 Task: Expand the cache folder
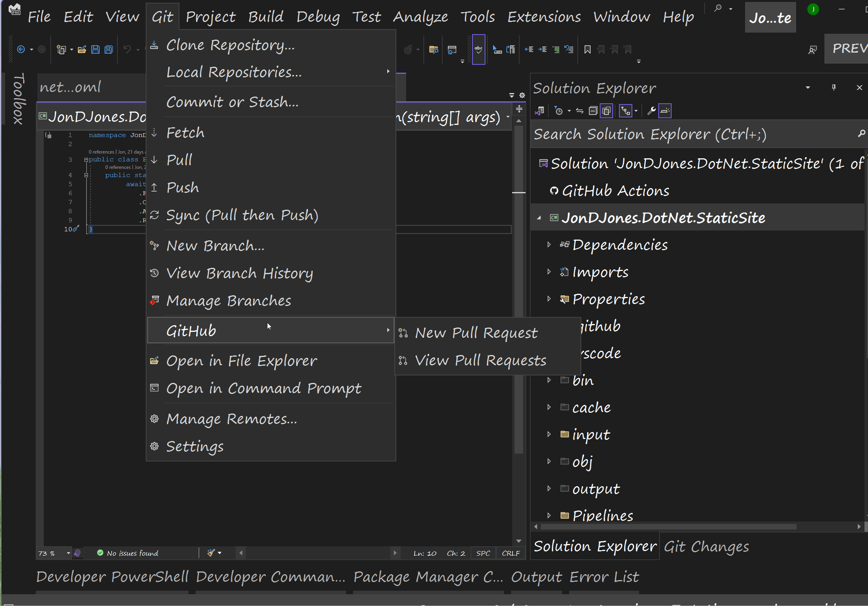(x=549, y=407)
